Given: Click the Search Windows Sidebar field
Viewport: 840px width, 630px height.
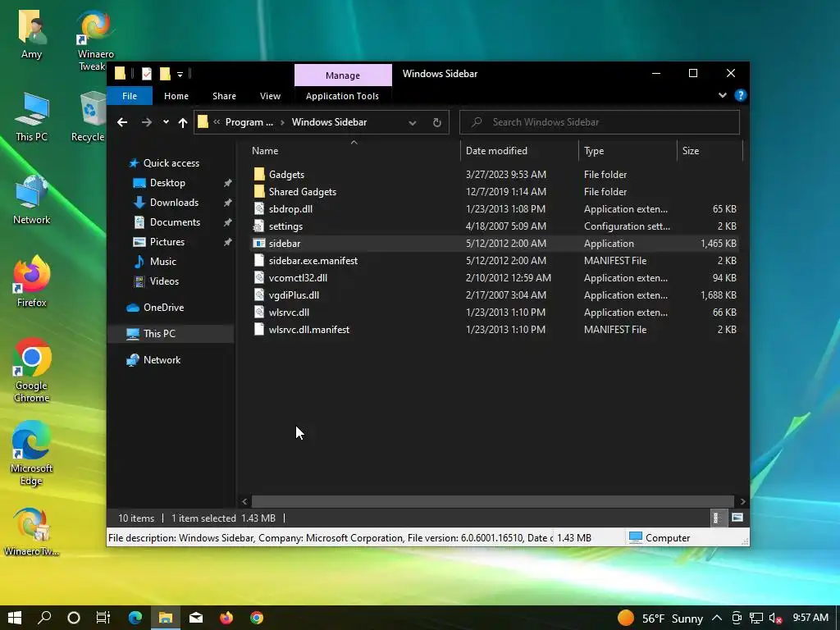Looking at the screenshot, I should point(600,122).
